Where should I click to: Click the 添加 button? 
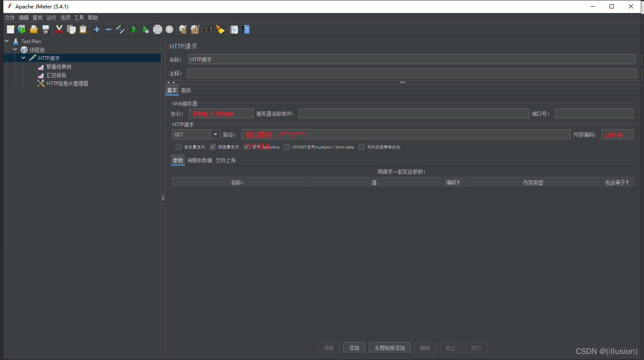354,348
